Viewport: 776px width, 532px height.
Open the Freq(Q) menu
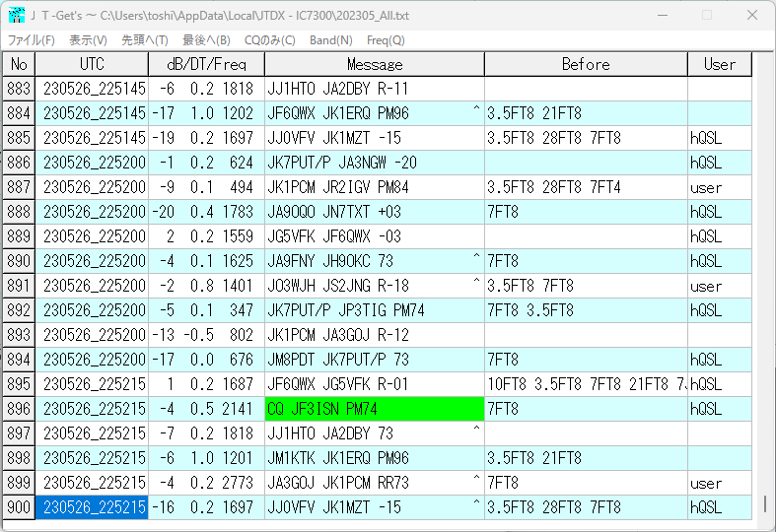click(386, 40)
